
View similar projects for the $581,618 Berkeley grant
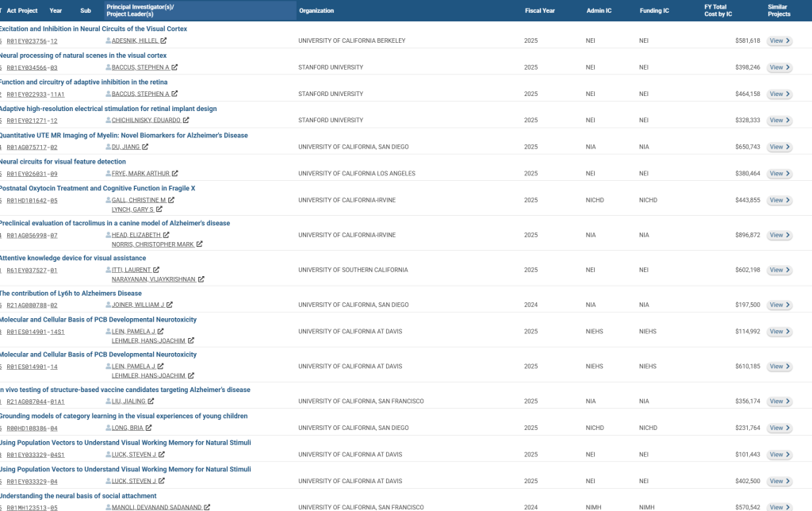[x=779, y=40]
